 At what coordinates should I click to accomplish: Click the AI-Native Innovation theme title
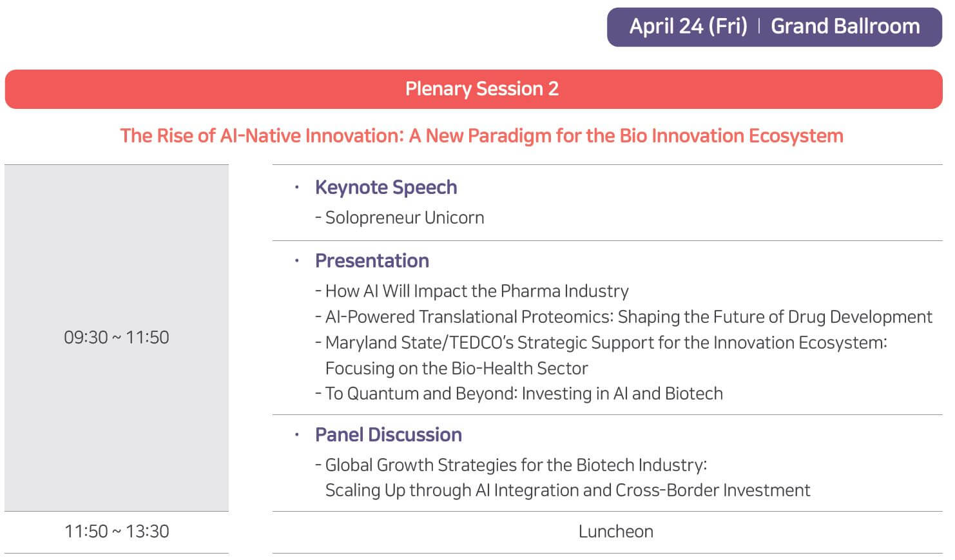[x=481, y=136]
